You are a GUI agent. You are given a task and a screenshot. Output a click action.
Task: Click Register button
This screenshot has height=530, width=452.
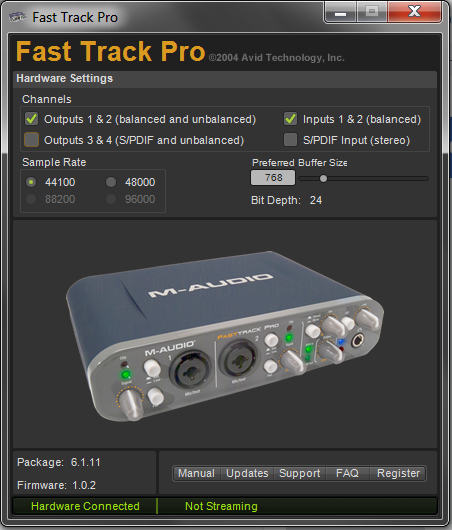(x=398, y=473)
